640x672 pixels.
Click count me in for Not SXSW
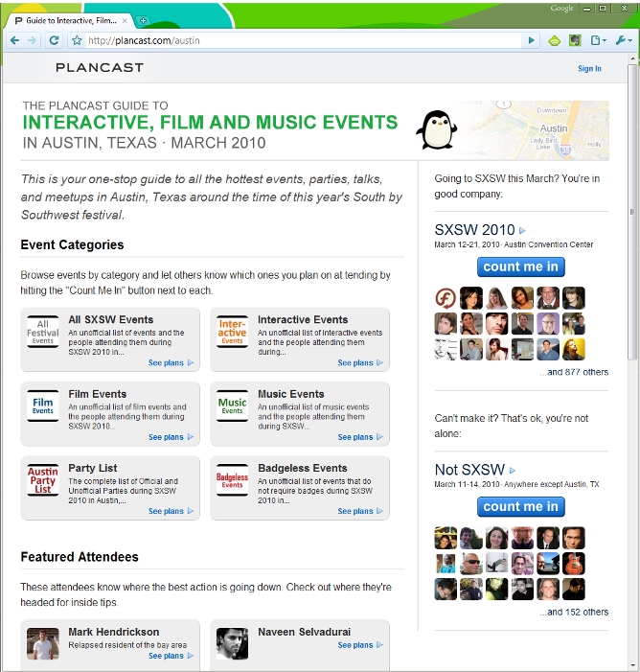tap(521, 506)
